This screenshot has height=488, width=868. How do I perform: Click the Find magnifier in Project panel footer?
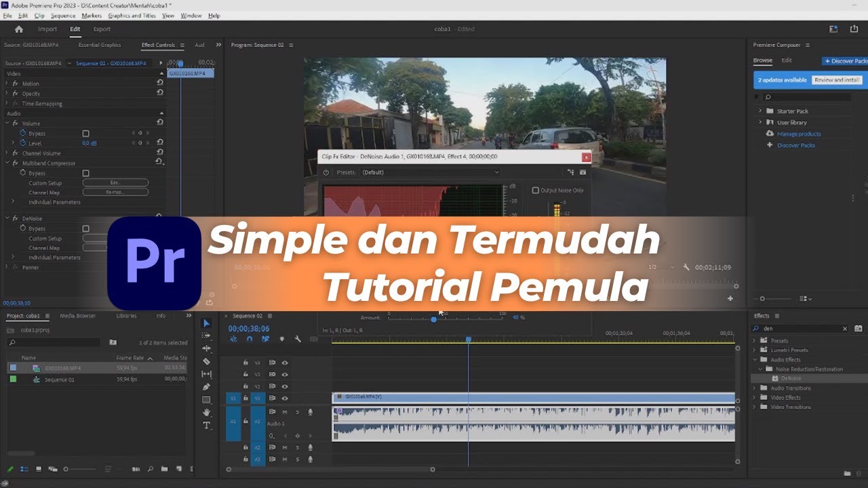[x=150, y=469]
